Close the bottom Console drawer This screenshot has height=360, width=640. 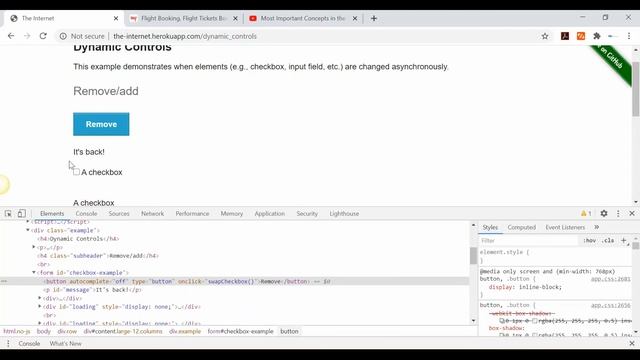pyautogui.click(x=632, y=343)
